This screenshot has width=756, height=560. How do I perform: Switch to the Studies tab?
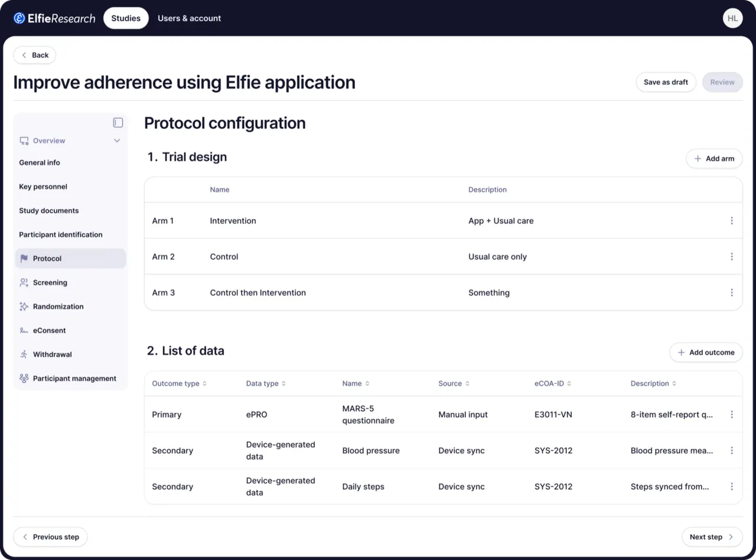pos(126,18)
